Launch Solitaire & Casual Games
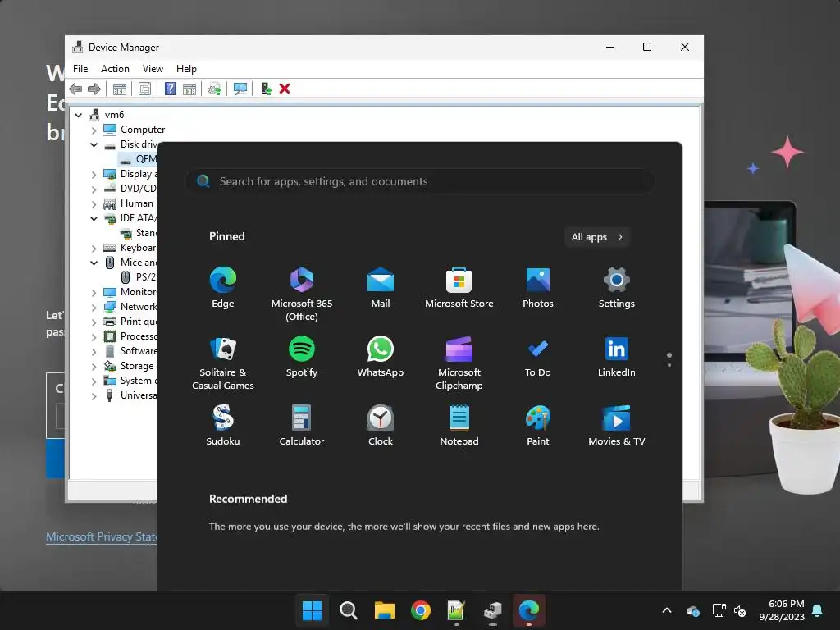840x630 pixels. click(223, 363)
